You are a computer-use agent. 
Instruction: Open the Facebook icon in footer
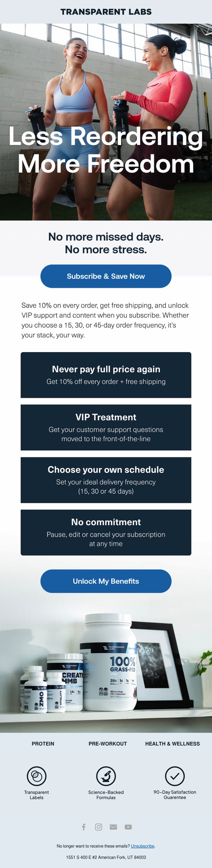[84, 827]
